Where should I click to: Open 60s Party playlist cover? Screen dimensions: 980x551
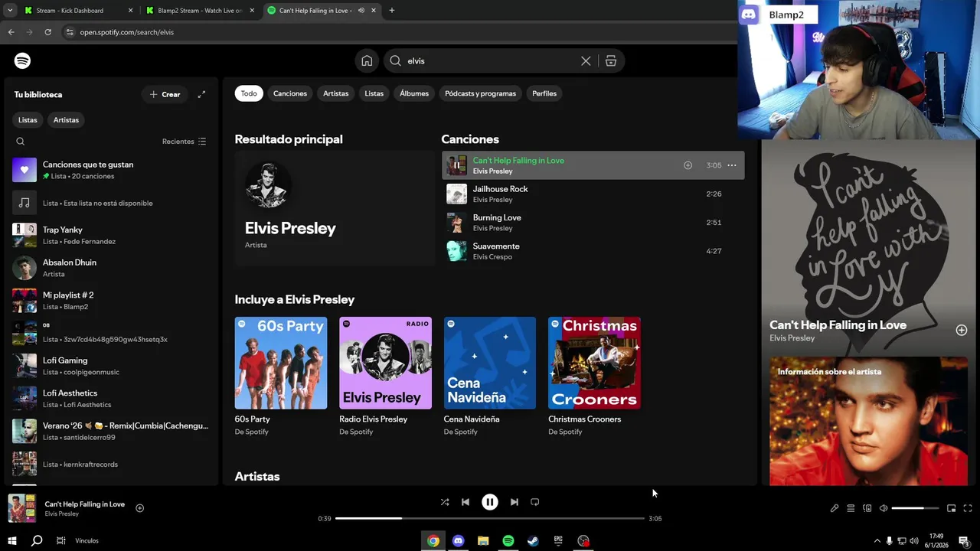point(281,363)
